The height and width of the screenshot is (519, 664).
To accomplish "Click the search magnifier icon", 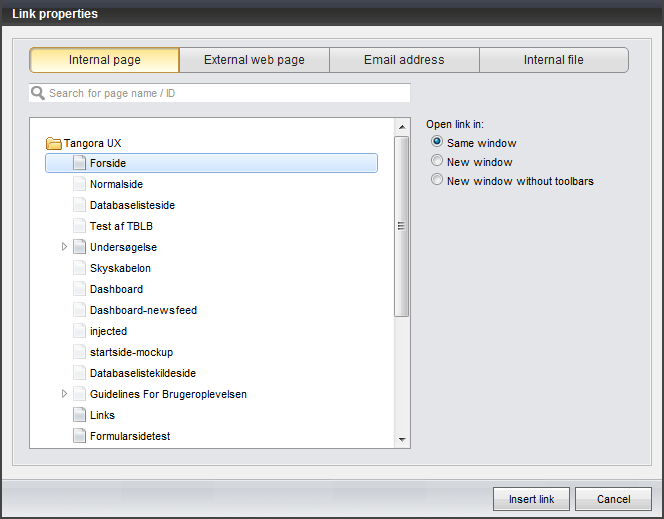I will [38, 93].
